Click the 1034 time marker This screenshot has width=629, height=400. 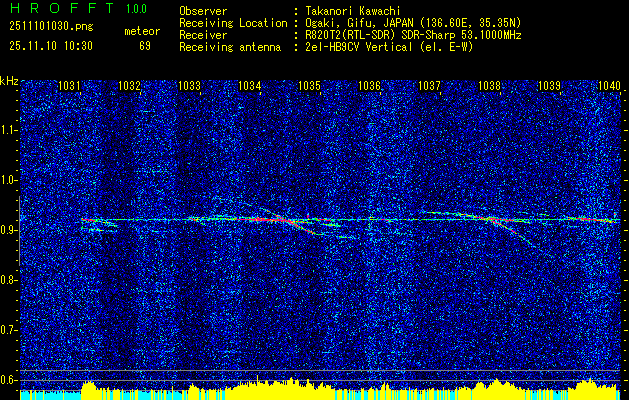pos(250,85)
